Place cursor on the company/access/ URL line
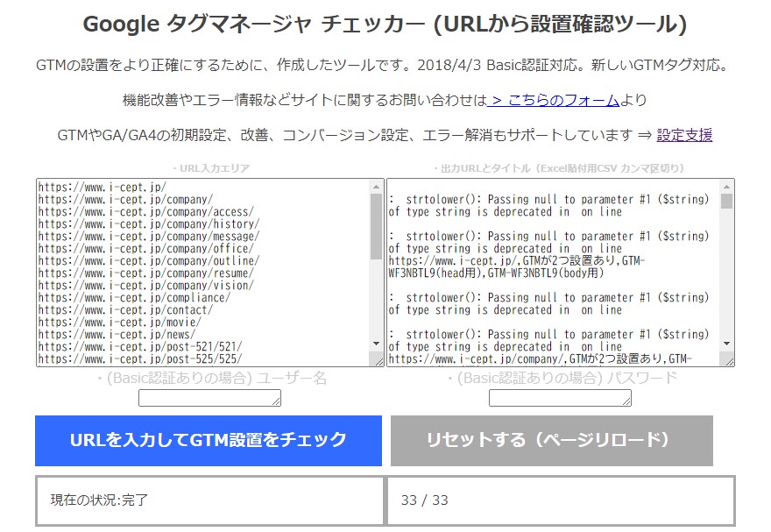Image resolution: width=771 pixels, height=532 pixels. click(146, 212)
